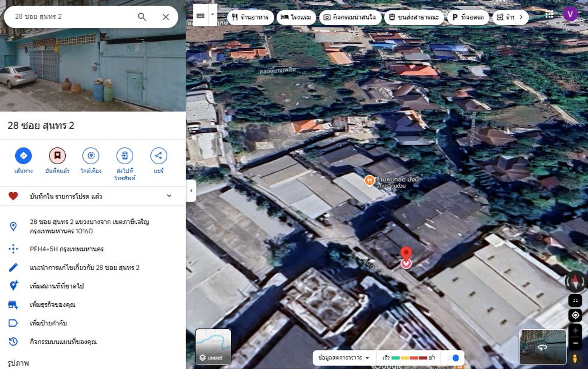Expand the saved in Favorites list chevron

tap(169, 196)
